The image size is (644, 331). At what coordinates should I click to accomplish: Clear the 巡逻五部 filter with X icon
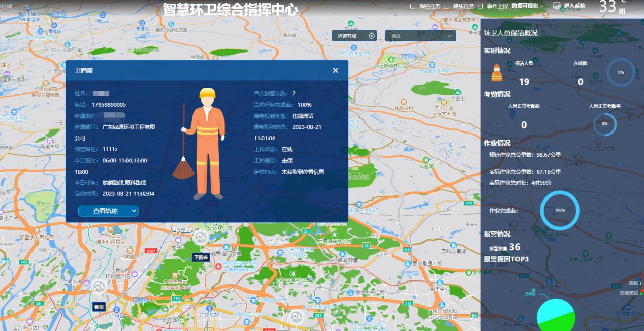pyautogui.click(x=371, y=36)
